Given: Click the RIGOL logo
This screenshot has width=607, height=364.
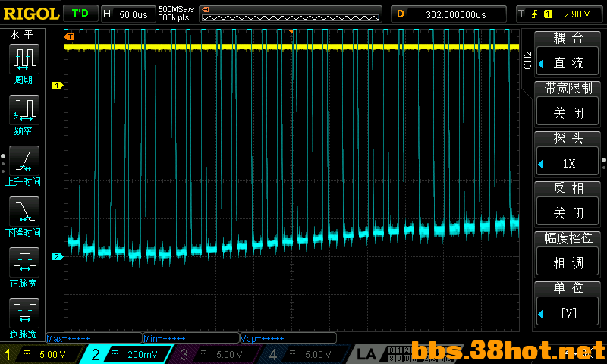Looking at the screenshot, I should 31,14.
